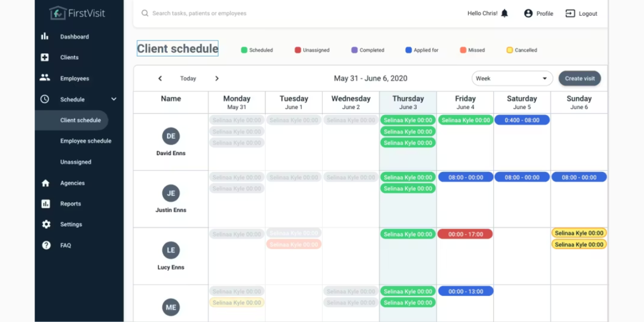Image resolution: width=644 pixels, height=322 pixels.
Task: Open Lucy Enns unassigned 00:00 - 17:00 visit
Action: (x=466, y=234)
